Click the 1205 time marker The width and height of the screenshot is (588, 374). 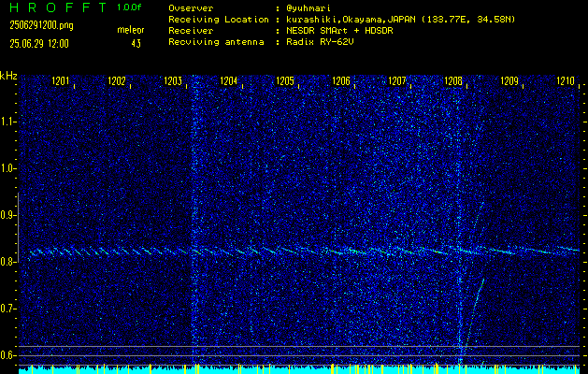point(285,81)
